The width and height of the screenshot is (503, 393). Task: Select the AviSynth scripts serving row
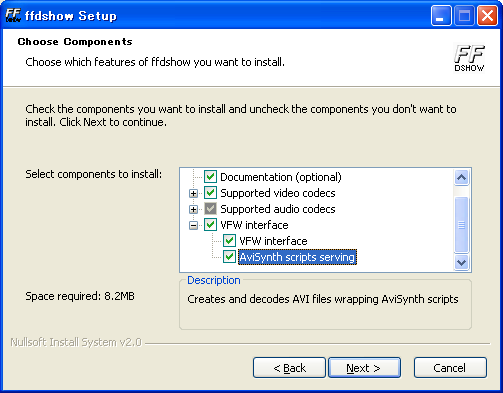click(x=297, y=257)
